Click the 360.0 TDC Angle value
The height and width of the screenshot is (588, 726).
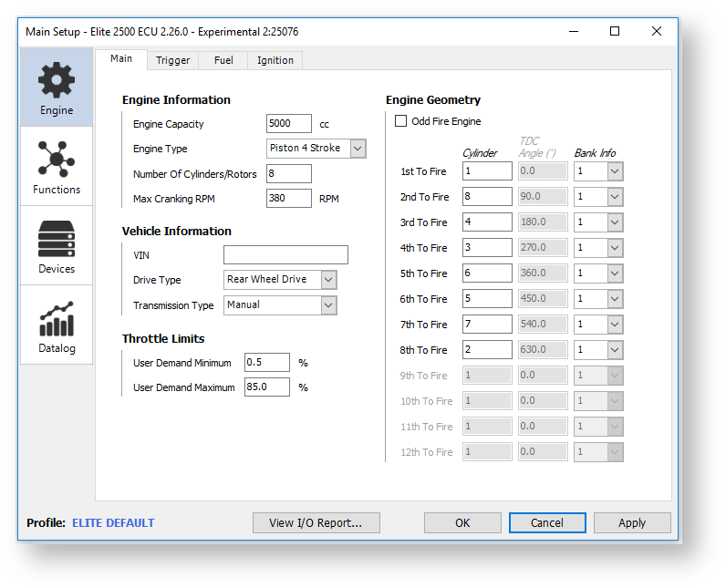tap(543, 273)
